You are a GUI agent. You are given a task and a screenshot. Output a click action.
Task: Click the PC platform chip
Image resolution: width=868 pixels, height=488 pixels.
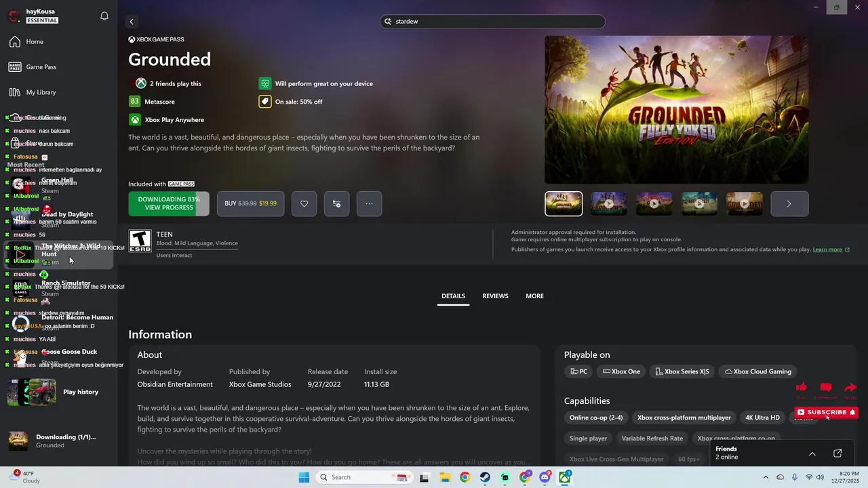(x=578, y=371)
